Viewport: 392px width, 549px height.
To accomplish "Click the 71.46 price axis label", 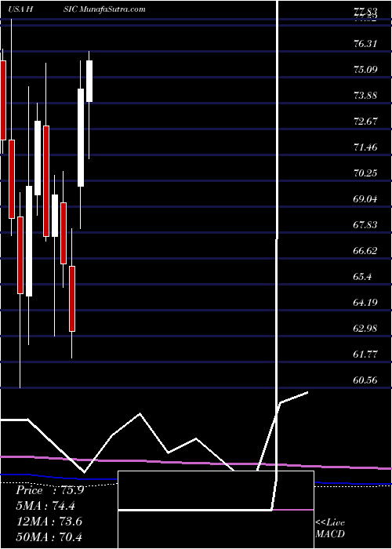I will coord(365,147).
